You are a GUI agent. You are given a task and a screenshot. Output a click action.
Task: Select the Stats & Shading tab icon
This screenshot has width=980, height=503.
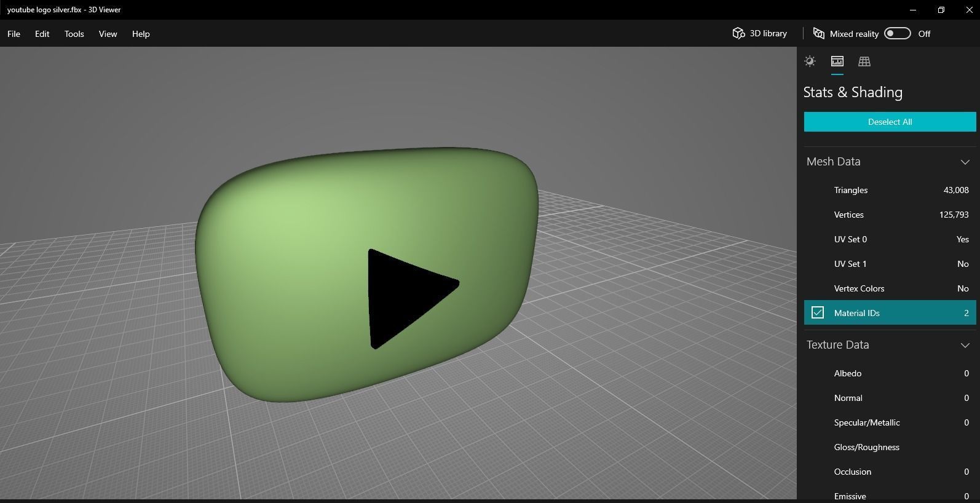coord(837,61)
